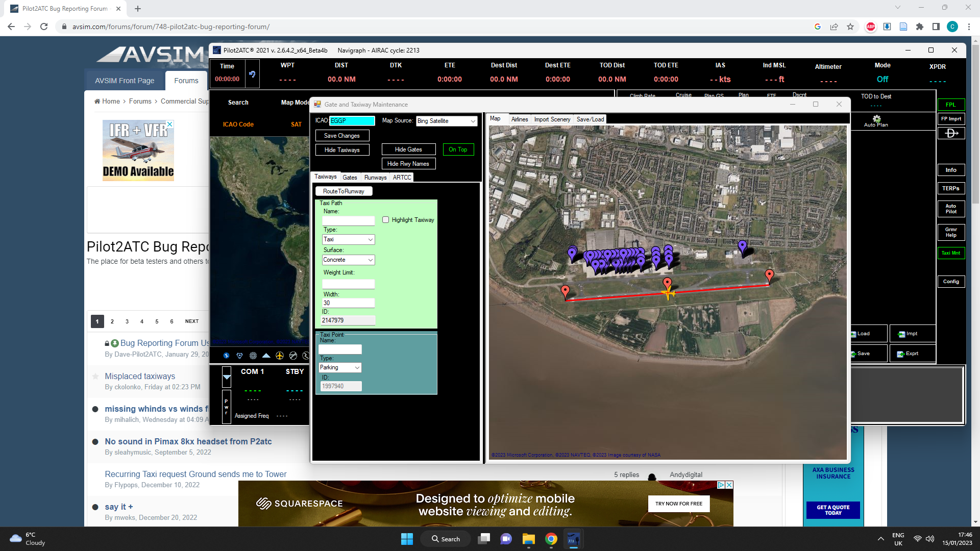Image resolution: width=980 pixels, height=551 pixels.
Task: Open Chrome extensions puzzle icon
Action: coord(920,27)
